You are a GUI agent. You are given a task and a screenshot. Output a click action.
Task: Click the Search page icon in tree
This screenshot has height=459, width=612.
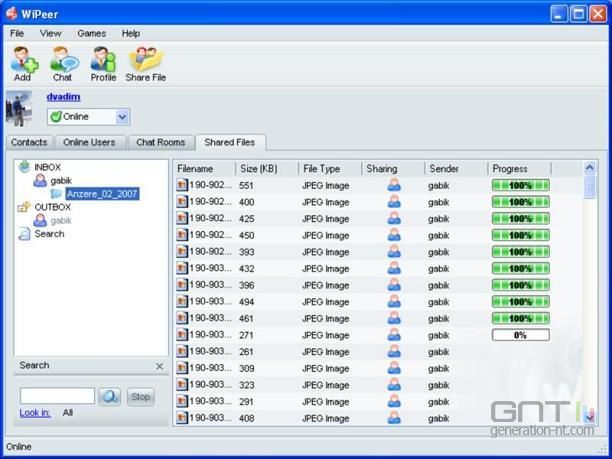tap(24, 233)
